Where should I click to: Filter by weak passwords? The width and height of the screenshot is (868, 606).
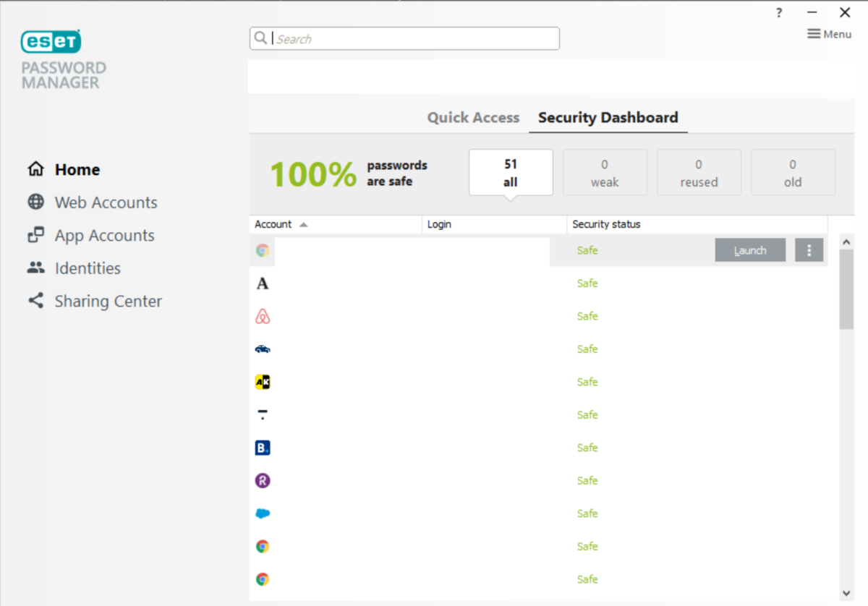coord(605,173)
